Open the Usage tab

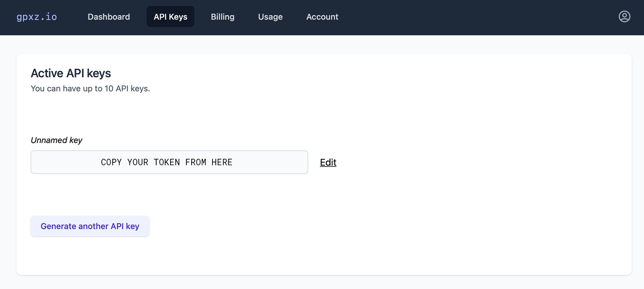270,17
